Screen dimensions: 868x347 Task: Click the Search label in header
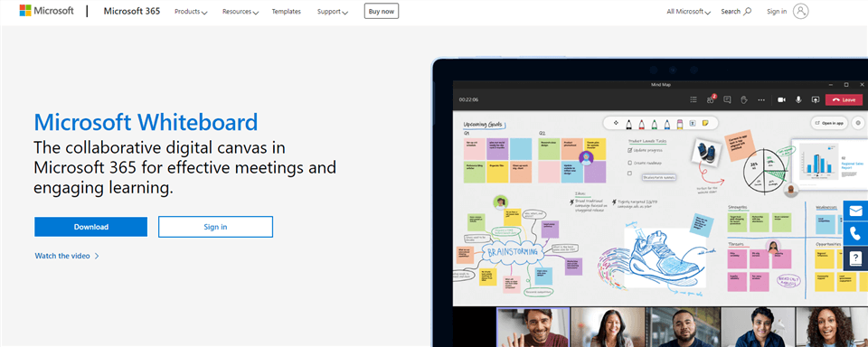(731, 11)
